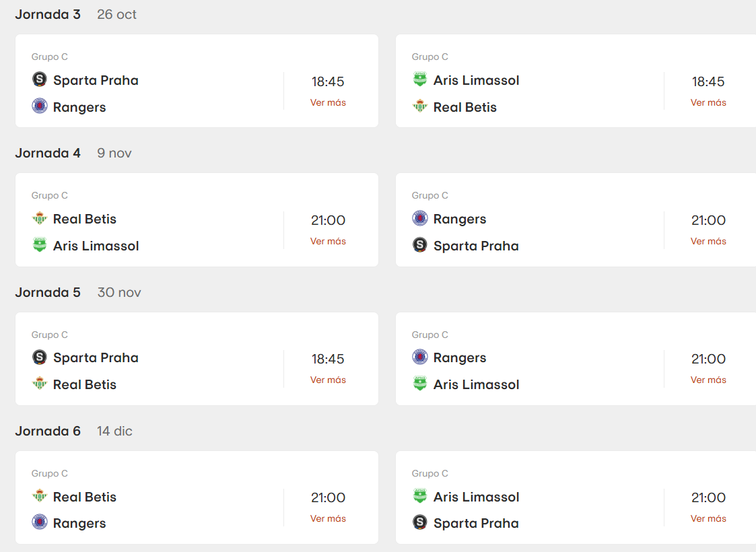Select Real Betis crest in Jornada 4
This screenshot has width=756, height=552.
[x=40, y=219]
